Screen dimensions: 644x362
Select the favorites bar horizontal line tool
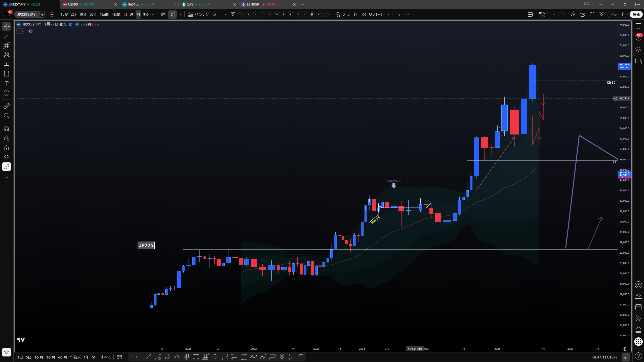point(139,357)
